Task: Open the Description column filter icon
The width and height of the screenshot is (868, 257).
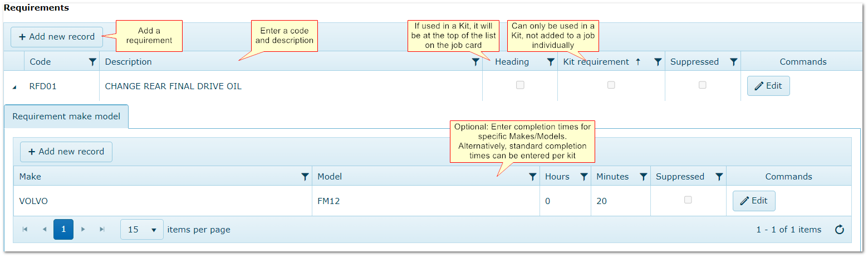Action: [x=475, y=62]
